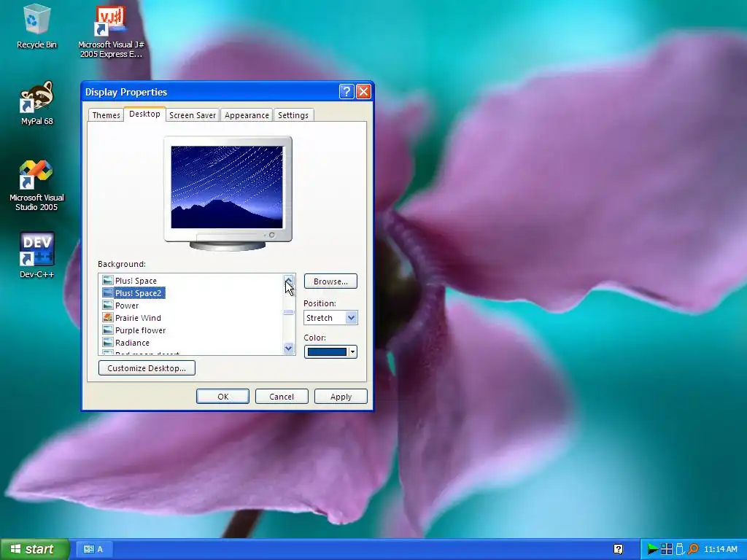This screenshot has width=747, height=560.
Task: Click the taskbar clock showing 11:14 AM
Action: click(x=721, y=549)
